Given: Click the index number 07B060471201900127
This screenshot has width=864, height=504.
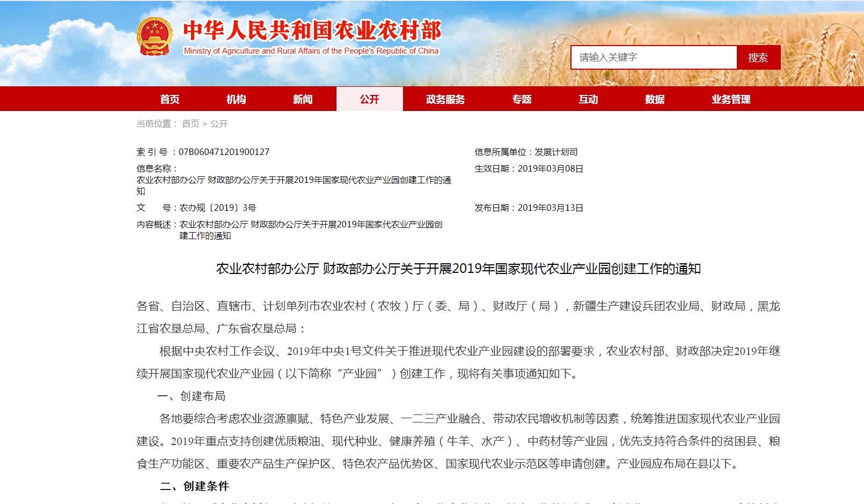Looking at the screenshot, I should click(x=224, y=152).
